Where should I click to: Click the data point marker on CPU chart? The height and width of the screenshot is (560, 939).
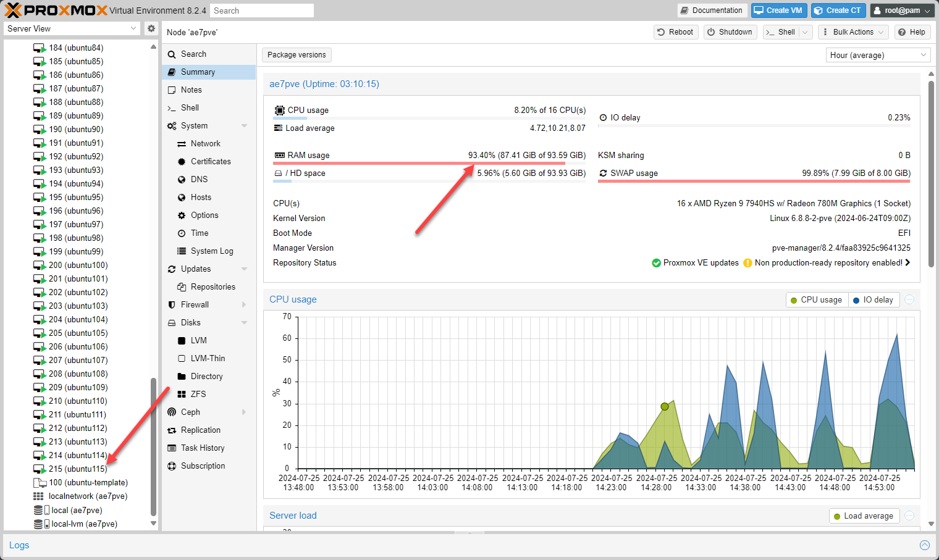(x=665, y=406)
